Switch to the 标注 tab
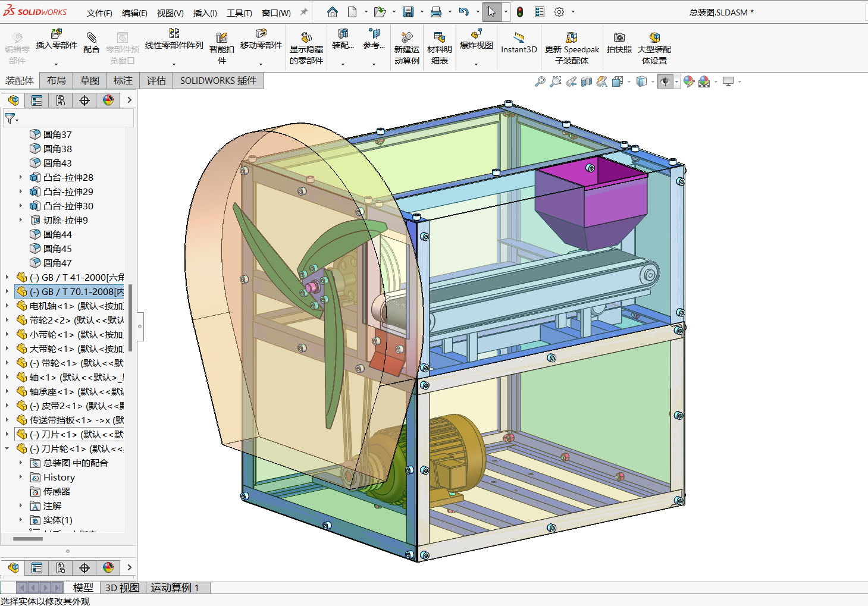Screen dimensions: 868x606 [123, 80]
